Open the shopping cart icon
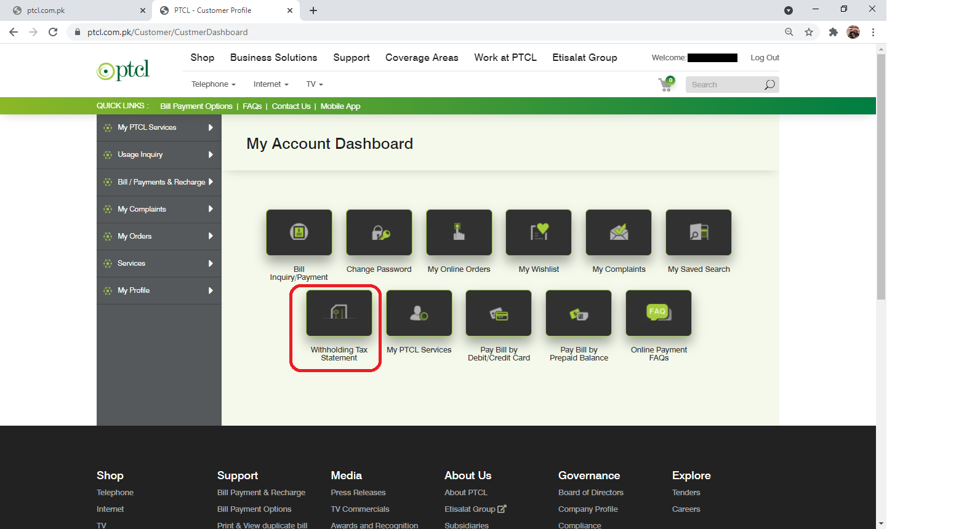This screenshot has width=980, height=529. coord(666,84)
